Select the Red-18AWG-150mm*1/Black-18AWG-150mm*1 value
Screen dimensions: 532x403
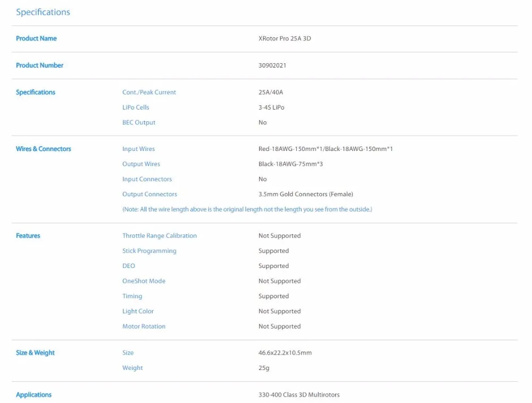(x=326, y=149)
